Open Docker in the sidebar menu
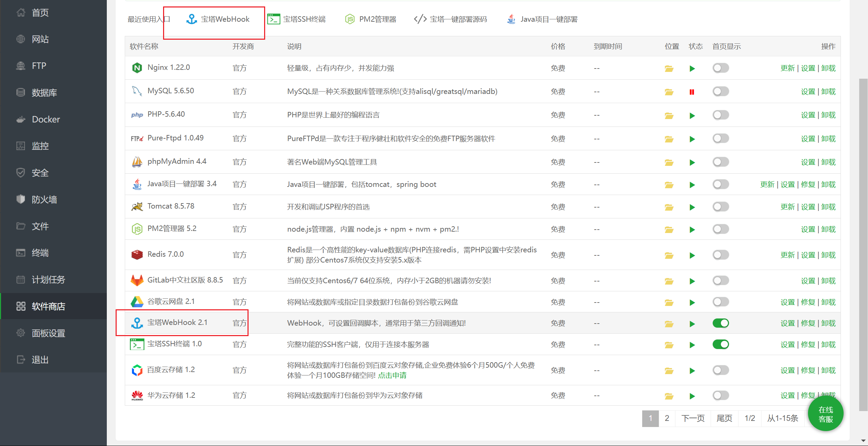 pos(46,119)
